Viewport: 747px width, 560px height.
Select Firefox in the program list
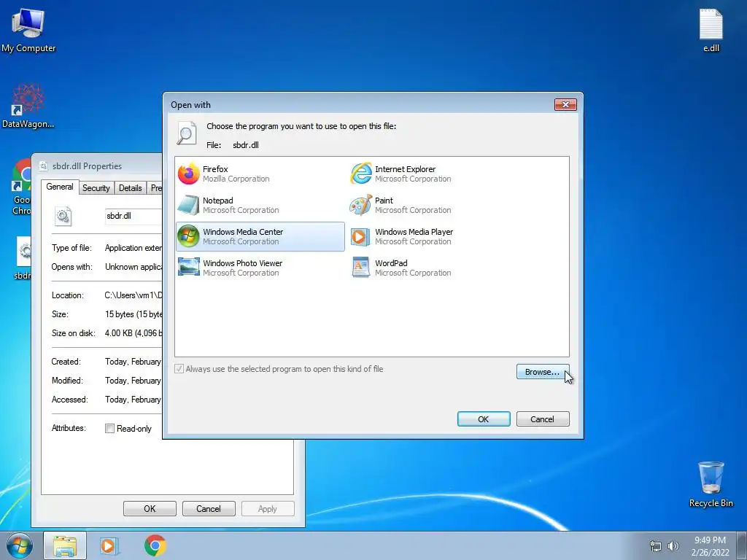(x=260, y=174)
